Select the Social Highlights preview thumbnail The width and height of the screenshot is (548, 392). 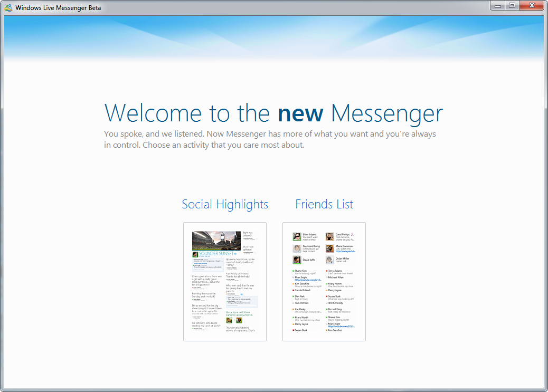click(225, 282)
